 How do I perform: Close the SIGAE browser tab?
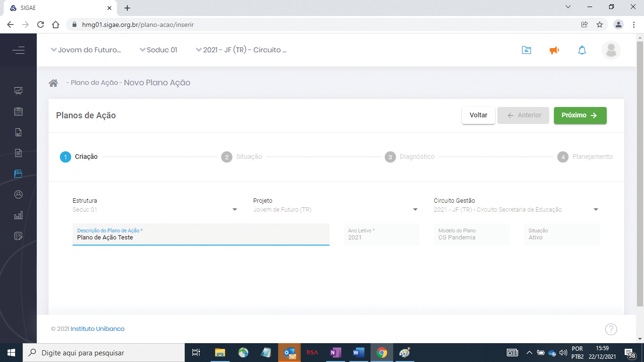click(109, 8)
